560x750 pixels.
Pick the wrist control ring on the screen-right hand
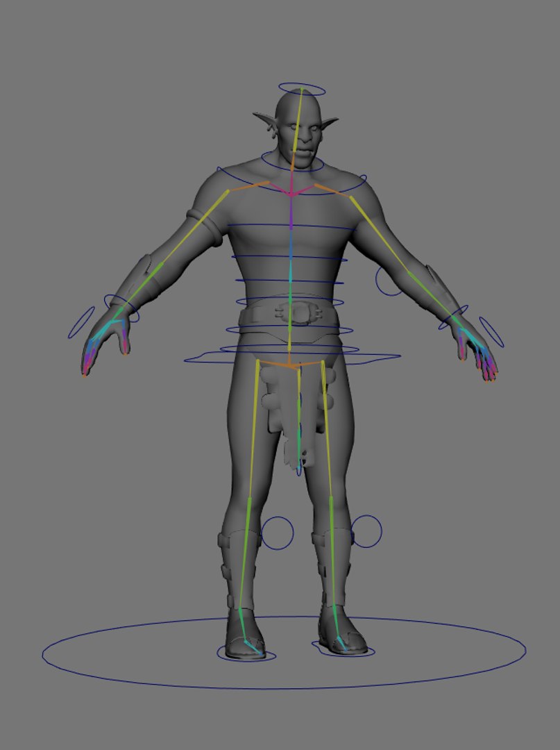(453, 317)
